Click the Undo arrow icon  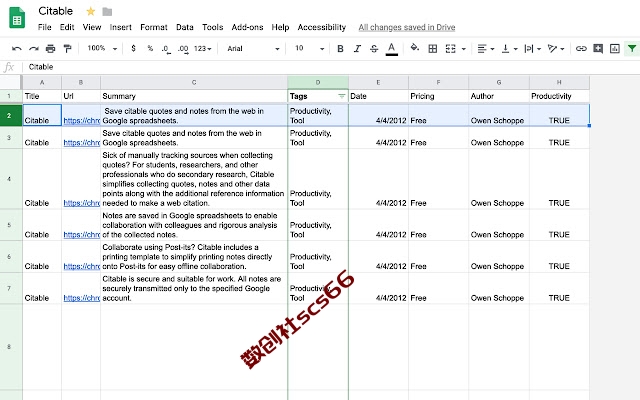pyautogui.click(x=17, y=49)
